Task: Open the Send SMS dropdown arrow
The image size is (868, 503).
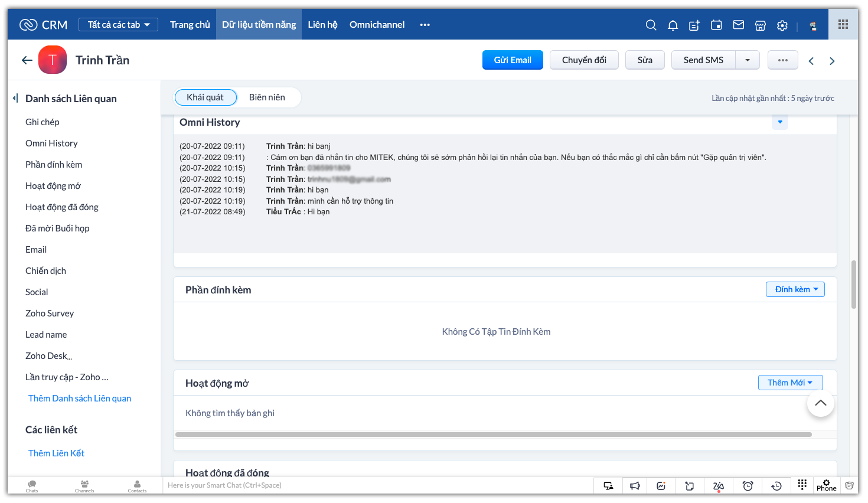Action: click(748, 60)
